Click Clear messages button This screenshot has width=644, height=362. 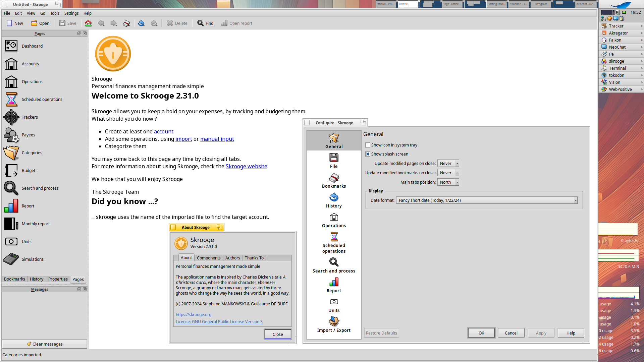pos(45,344)
